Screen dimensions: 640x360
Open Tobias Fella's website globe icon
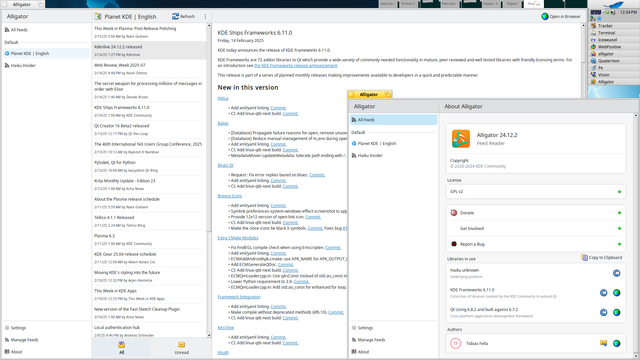click(616, 343)
